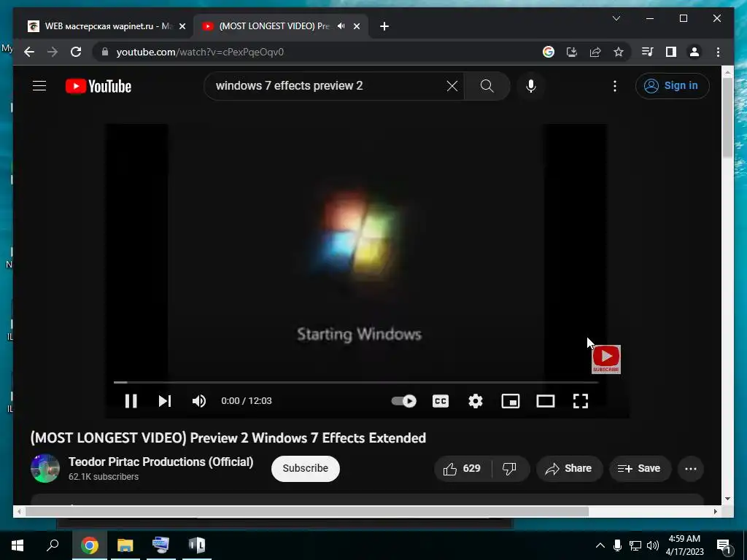The width and height of the screenshot is (747, 560).
Task: Pause the video playback
Action: 131,401
